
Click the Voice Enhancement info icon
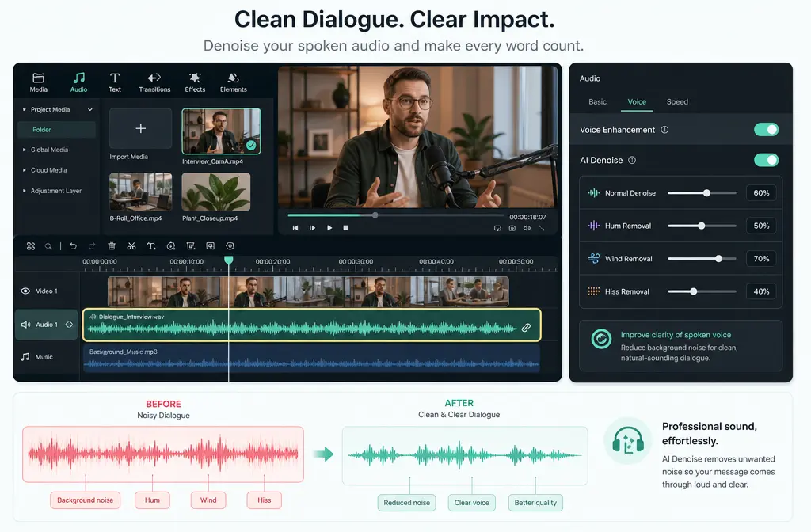click(x=664, y=130)
